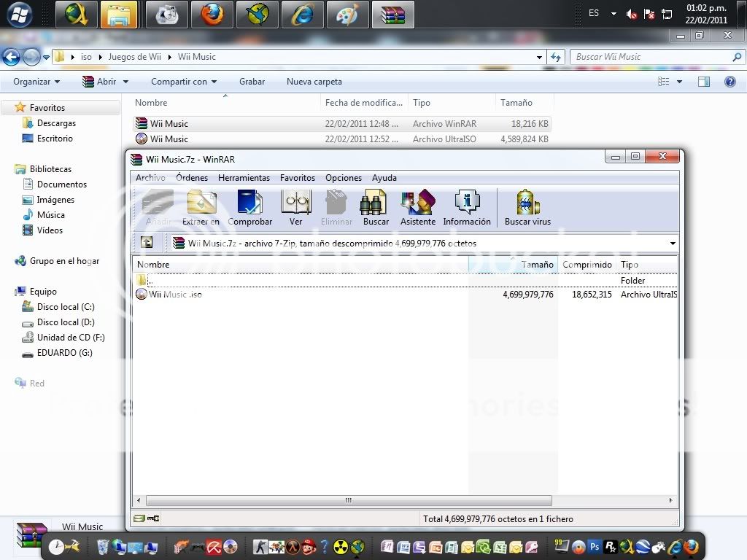Select the Wii Music Archivo UltraISO row

pyautogui.click(x=341, y=139)
